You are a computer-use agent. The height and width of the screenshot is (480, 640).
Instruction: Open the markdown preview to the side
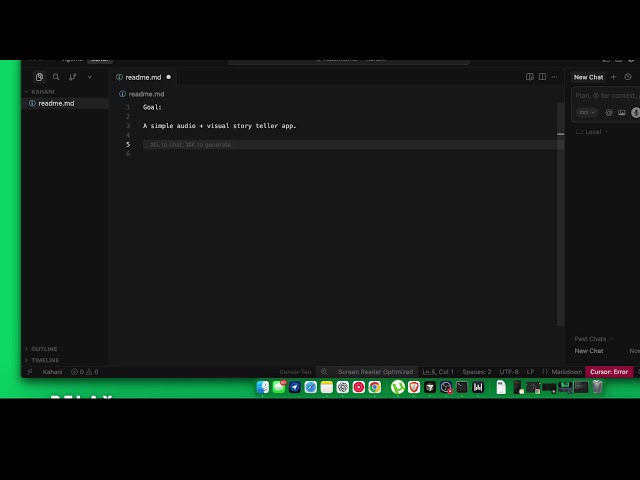530,77
